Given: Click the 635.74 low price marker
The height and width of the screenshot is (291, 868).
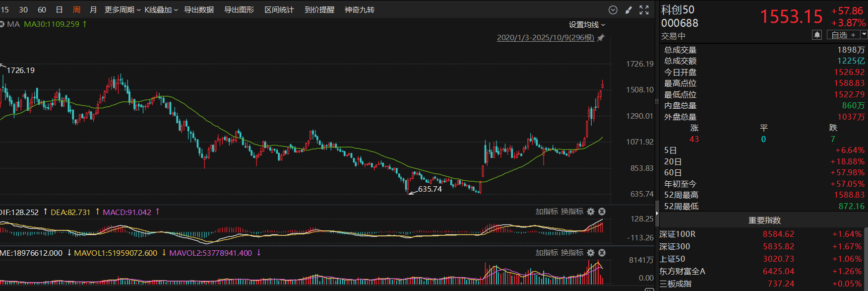Looking at the screenshot, I should [430, 189].
